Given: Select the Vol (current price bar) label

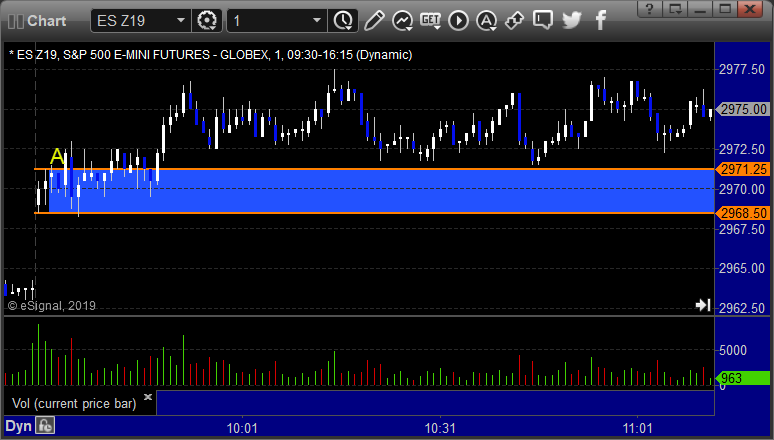Looking at the screenshot, I should pyautogui.click(x=74, y=403).
